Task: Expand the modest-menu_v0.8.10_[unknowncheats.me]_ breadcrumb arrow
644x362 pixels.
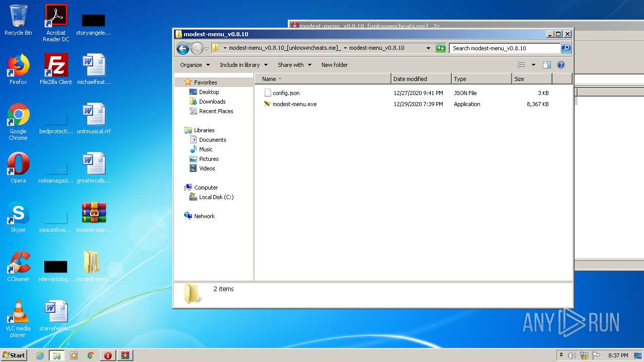Action: [x=345, y=48]
